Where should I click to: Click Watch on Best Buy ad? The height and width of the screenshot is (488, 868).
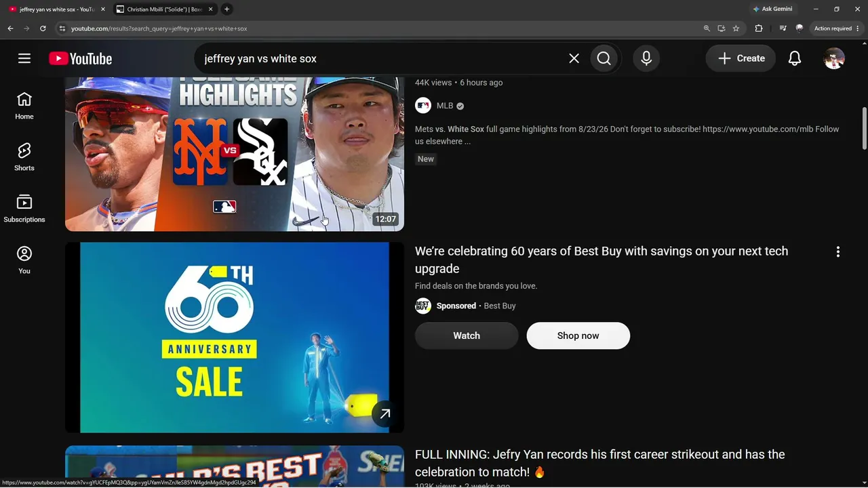(x=467, y=335)
